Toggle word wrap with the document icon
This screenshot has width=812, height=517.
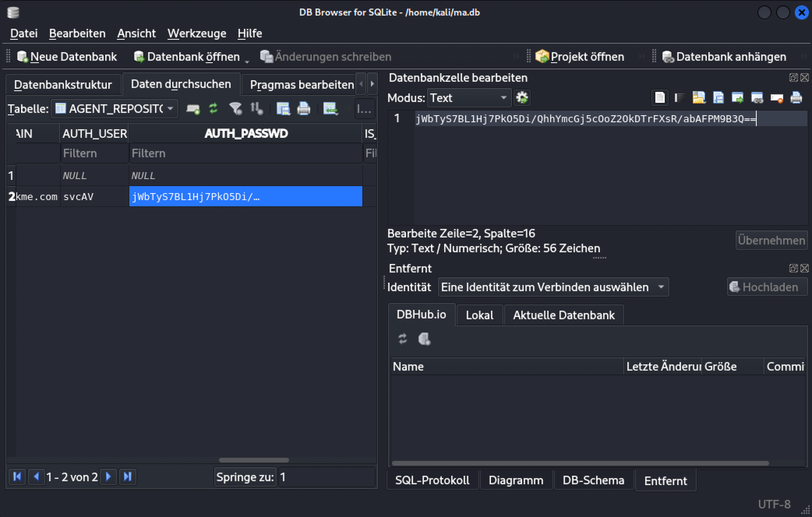pyautogui.click(x=660, y=98)
